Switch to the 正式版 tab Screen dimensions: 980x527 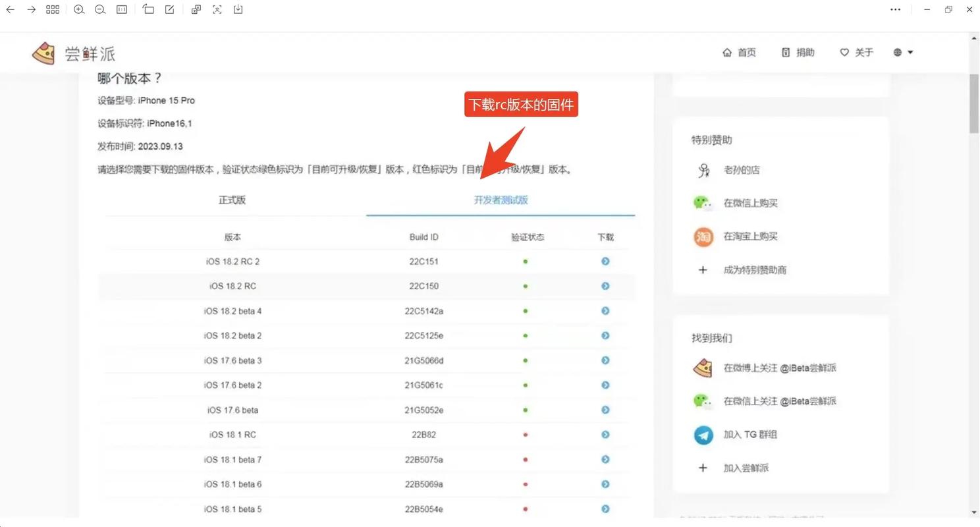232,200
